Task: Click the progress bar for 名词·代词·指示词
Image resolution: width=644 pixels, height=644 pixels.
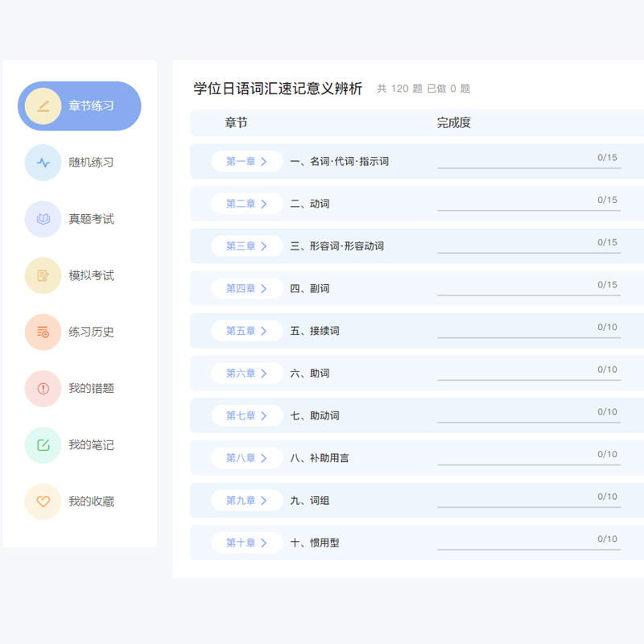Action: [x=529, y=168]
